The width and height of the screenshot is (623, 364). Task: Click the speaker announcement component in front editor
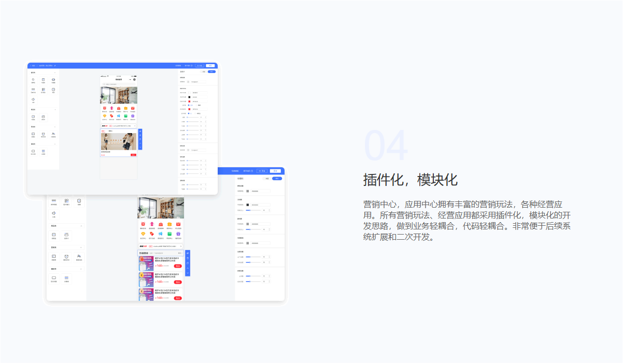tap(33, 99)
